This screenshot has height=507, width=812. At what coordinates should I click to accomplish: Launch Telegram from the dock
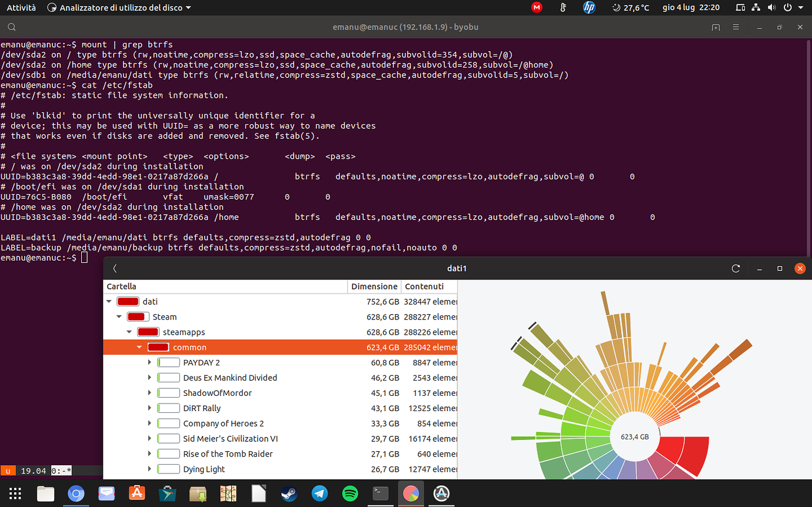pyautogui.click(x=320, y=494)
